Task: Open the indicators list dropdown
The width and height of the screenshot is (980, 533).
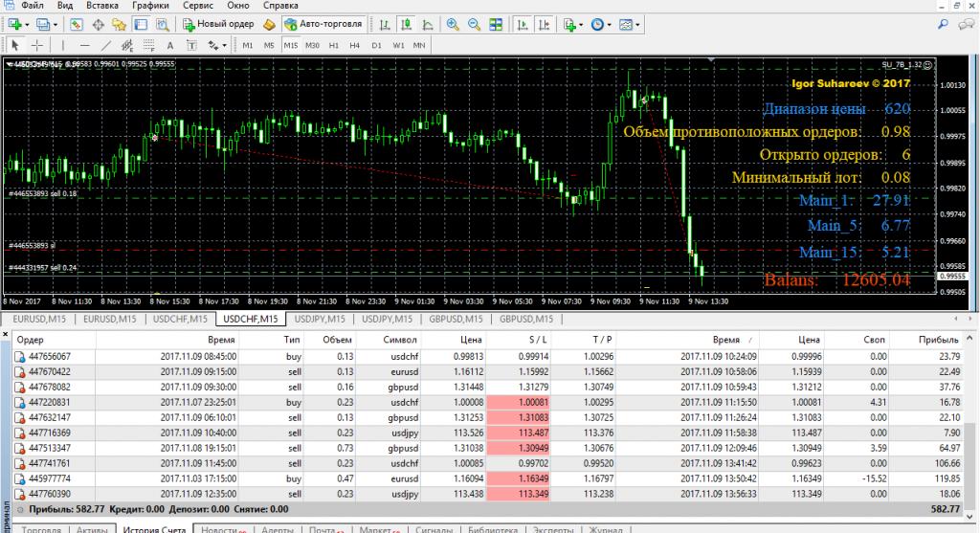Action: pyautogui.click(x=582, y=24)
